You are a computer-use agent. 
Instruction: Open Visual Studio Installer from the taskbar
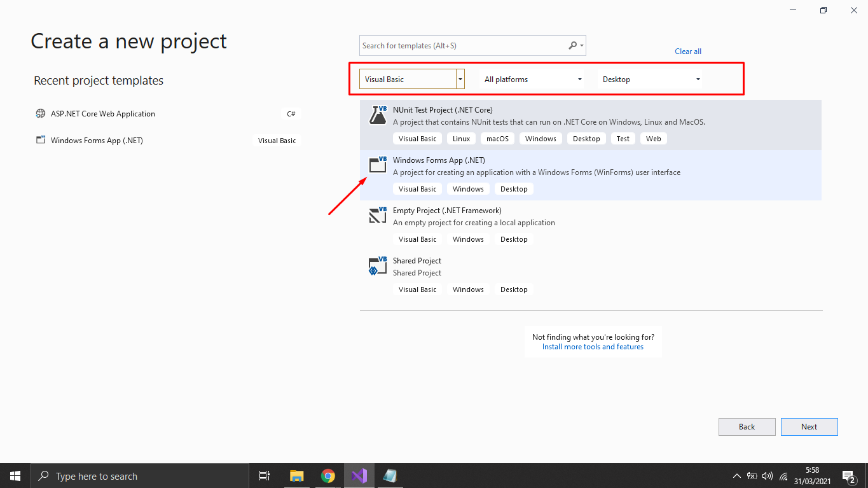coord(390,475)
